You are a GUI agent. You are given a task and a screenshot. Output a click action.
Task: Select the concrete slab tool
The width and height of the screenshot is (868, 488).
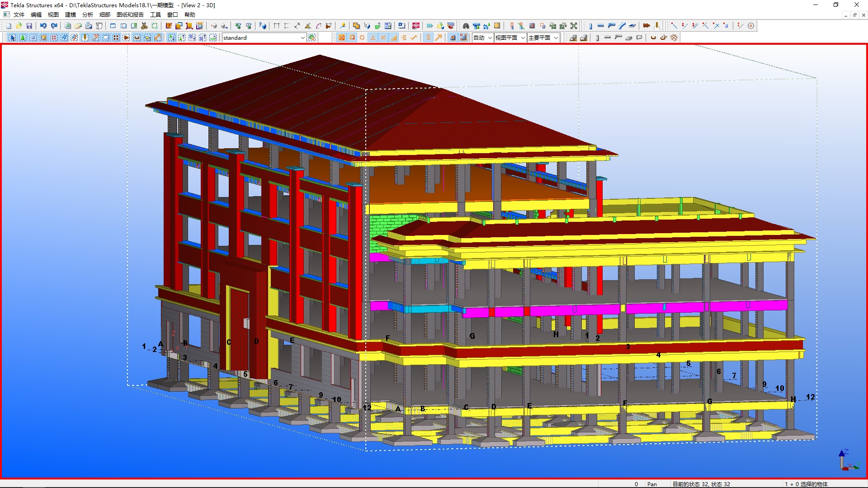click(628, 38)
